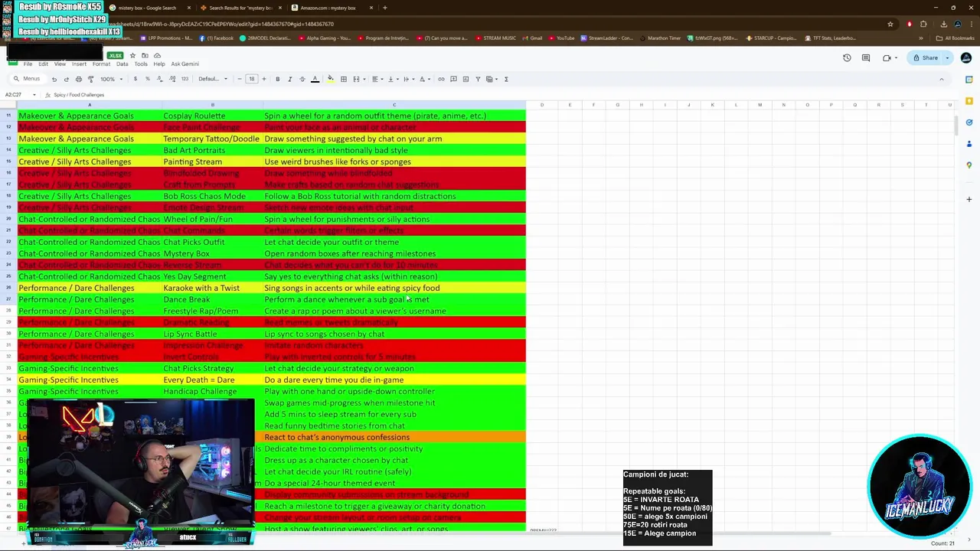Click the Insert link icon
Screen dimensions: 980x551
click(441, 79)
